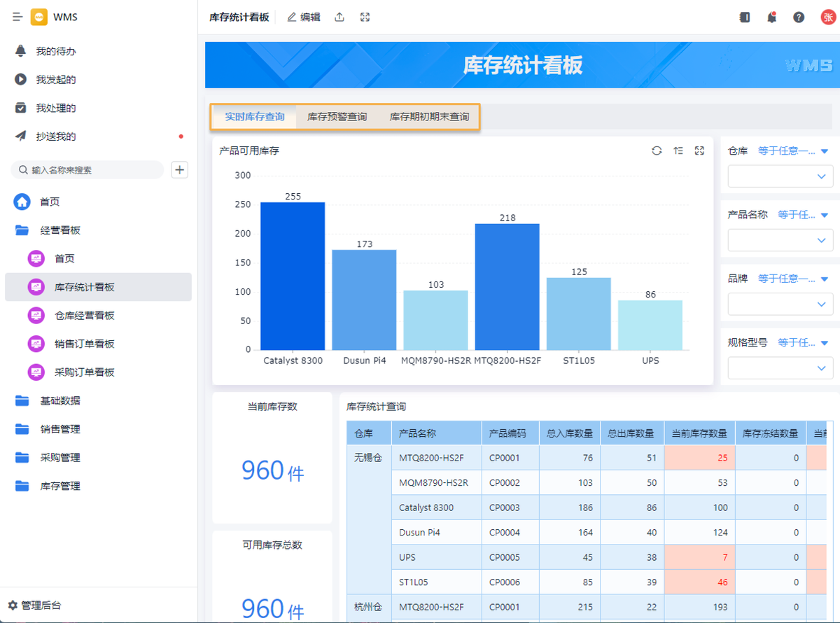
Task: Open the 销售订单看板 dashboard icon
Action: coord(36,344)
